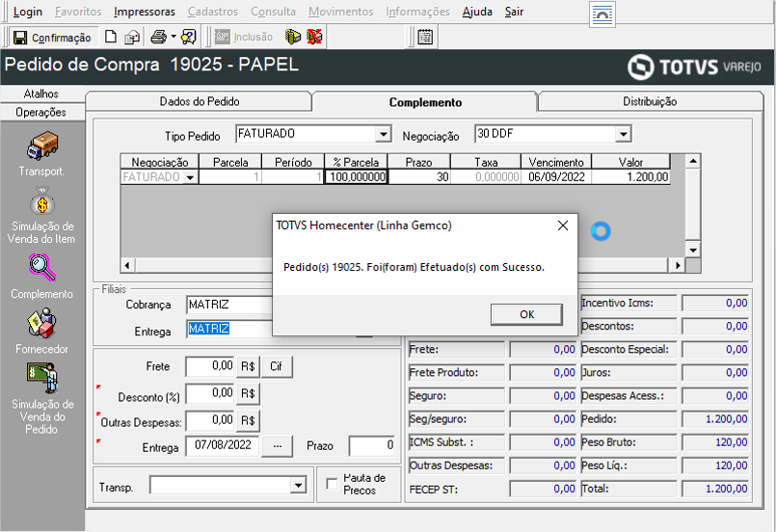This screenshot has width=776, height=532.
Task: Click the save and send document icon
Action: pyautogui.click(x=132, y=38)
